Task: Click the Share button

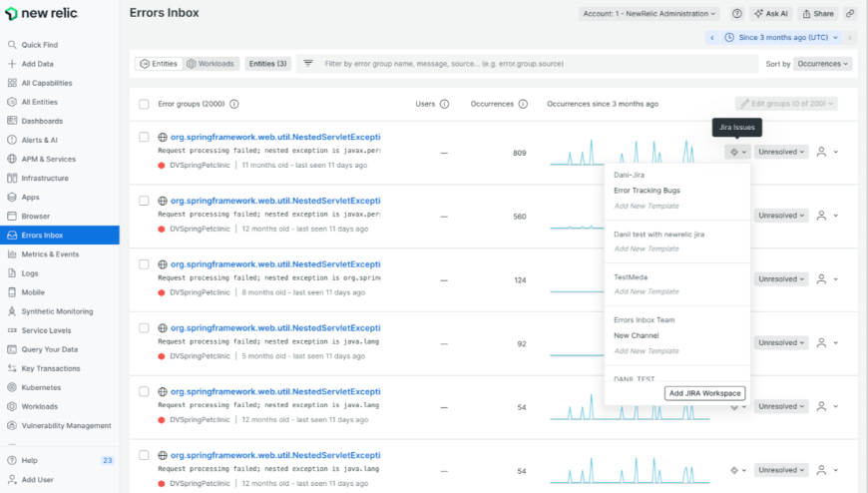Action: pyautogui.click(x=817, y=14)
